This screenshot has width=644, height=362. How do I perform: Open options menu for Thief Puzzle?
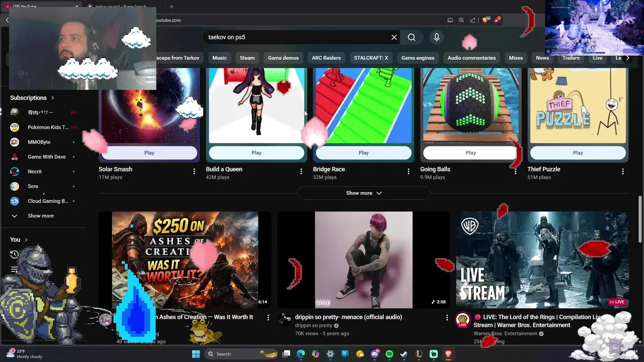coord(623,171)
